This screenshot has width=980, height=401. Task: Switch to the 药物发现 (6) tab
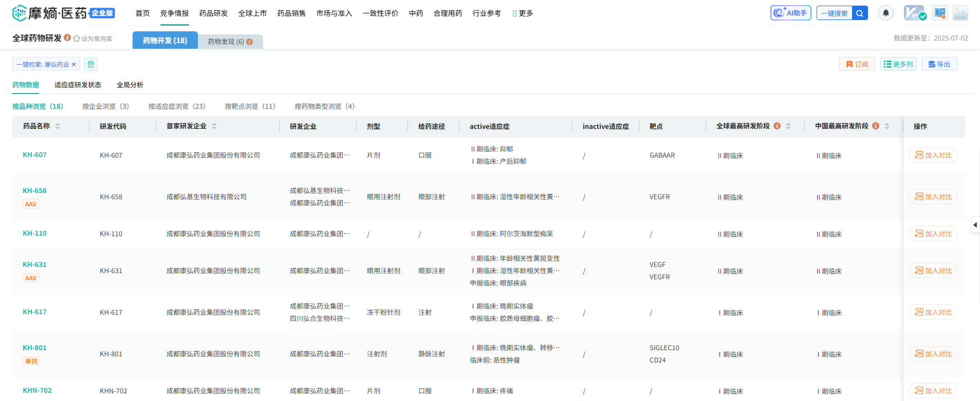click(230, 42)
